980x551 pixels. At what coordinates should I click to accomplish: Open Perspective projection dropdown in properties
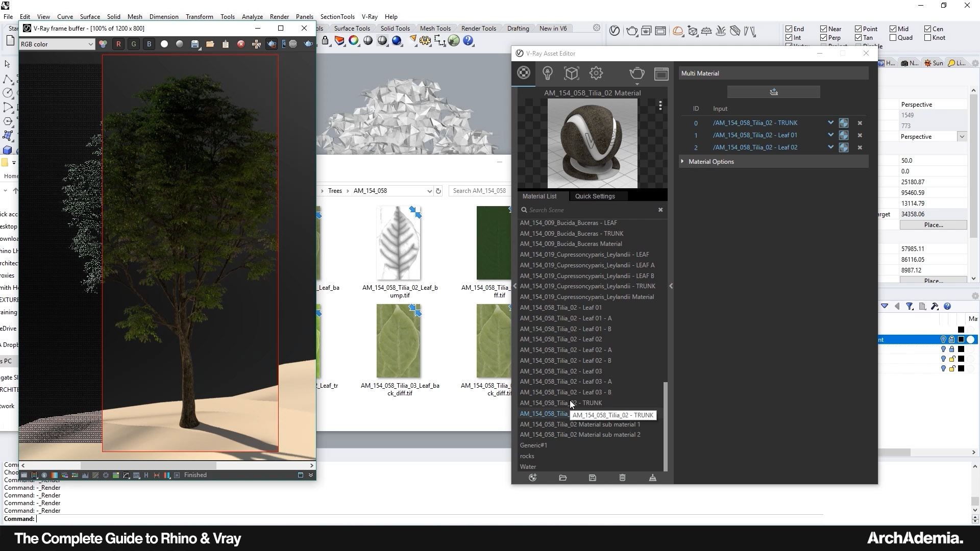pos(962,137)
